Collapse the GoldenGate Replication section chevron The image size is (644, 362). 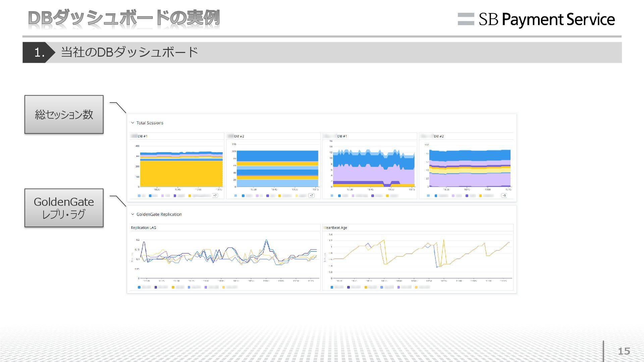coord(132,214)
